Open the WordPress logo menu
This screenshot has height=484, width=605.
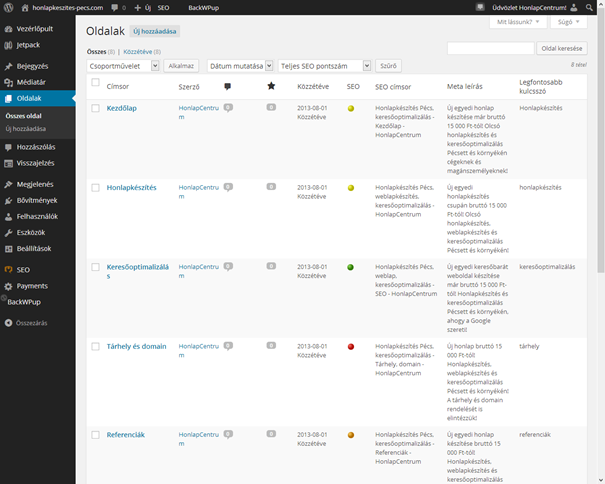(8, 7)
